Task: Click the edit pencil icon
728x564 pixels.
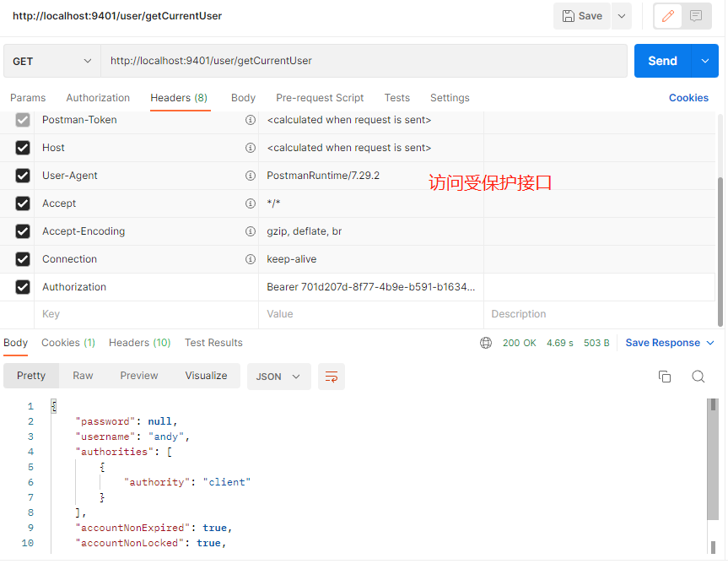Action: click(667, 16)
